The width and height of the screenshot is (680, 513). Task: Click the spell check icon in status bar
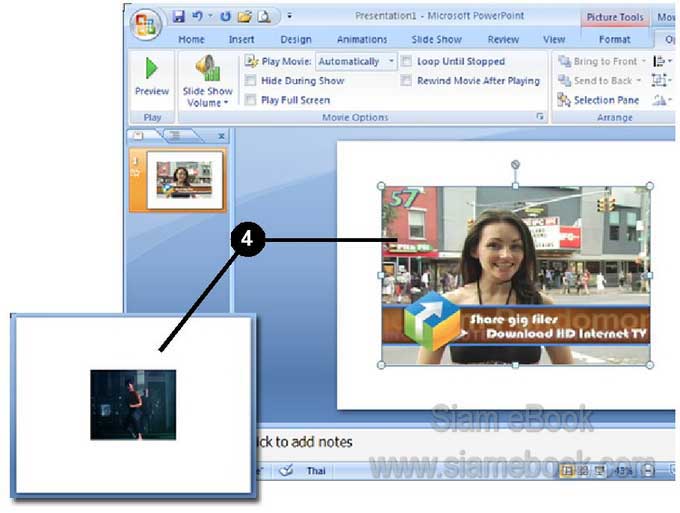[x=287, y=471]
